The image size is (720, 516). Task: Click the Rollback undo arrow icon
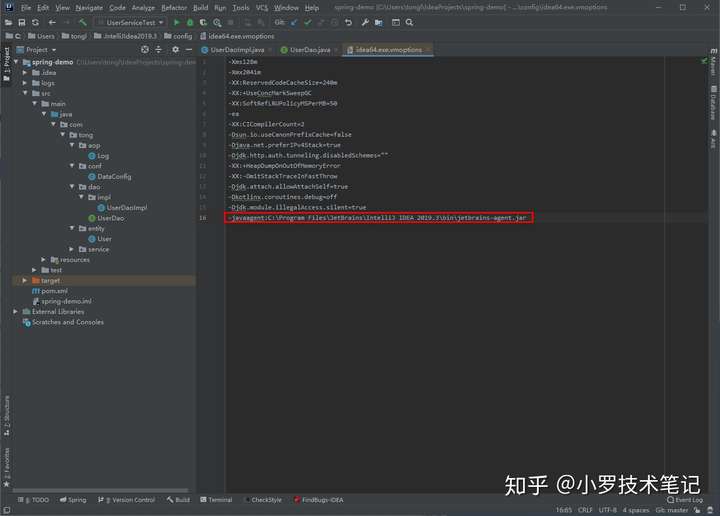(349, 22)
